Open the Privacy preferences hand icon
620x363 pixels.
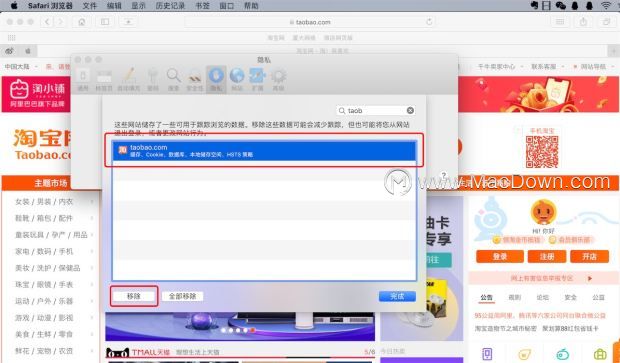click(x=216, y=79)
